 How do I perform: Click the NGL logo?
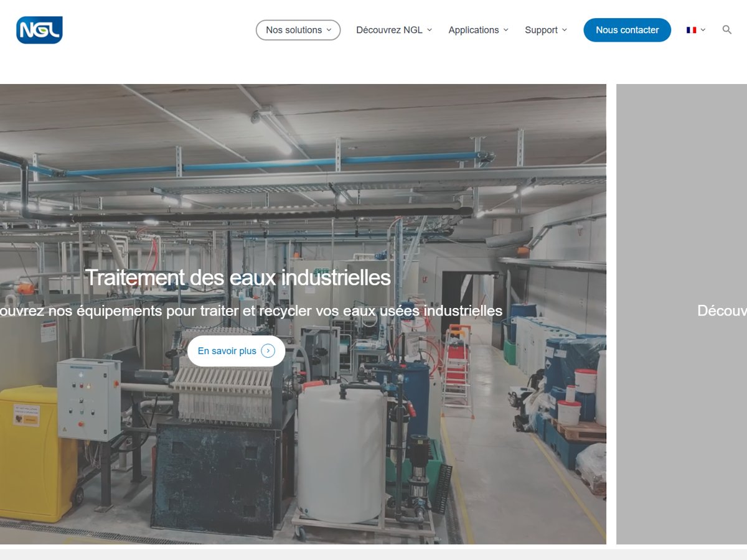(39, 30)
